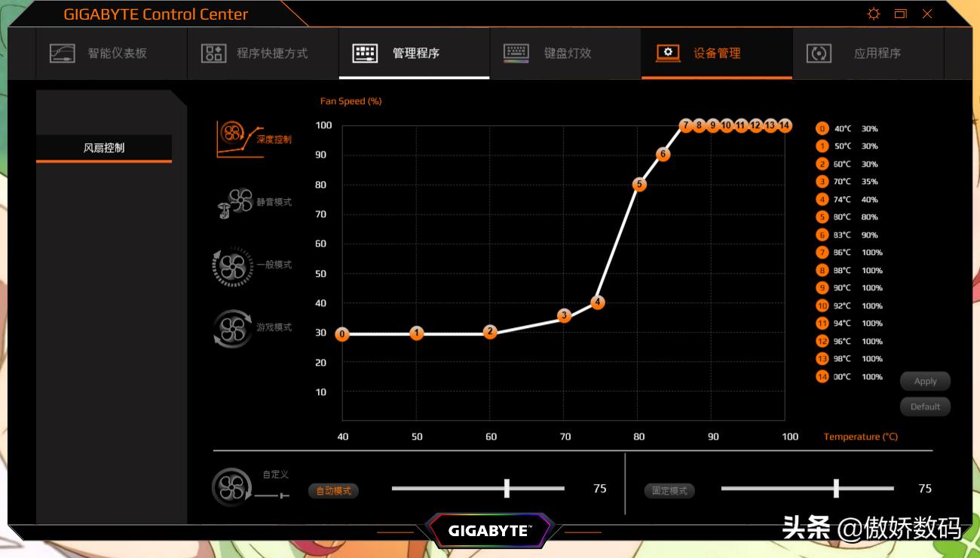Select curve point 1 on the graph
980x558 pixels.
pyautogui.click(x=417, y=333)
